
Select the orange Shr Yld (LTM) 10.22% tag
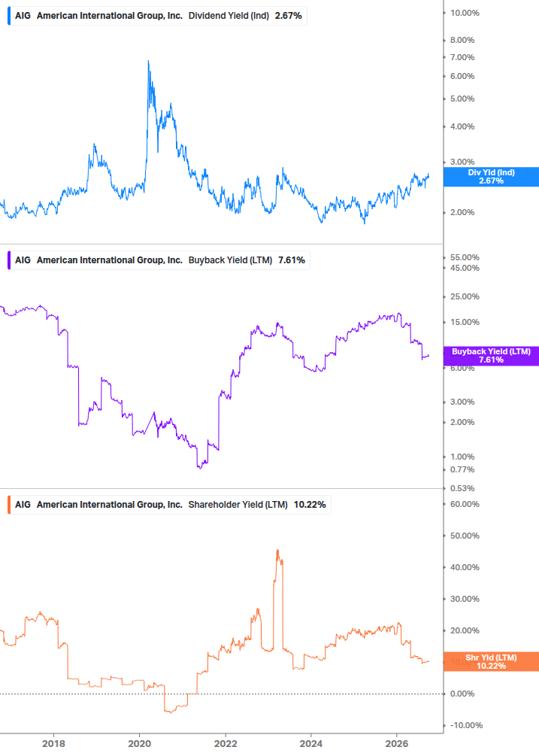coord(491,661)
